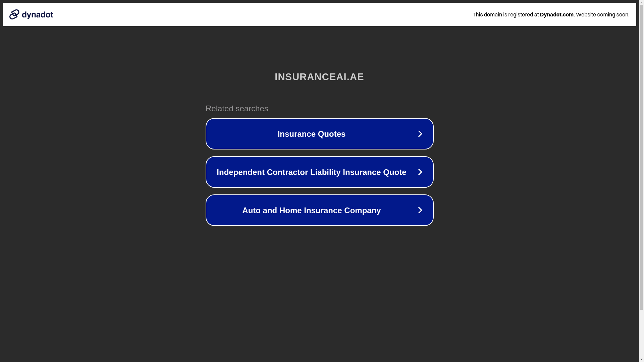Click 'Website coming soon' text
This screenshot has height=362, width=644.
pos(602,14)
